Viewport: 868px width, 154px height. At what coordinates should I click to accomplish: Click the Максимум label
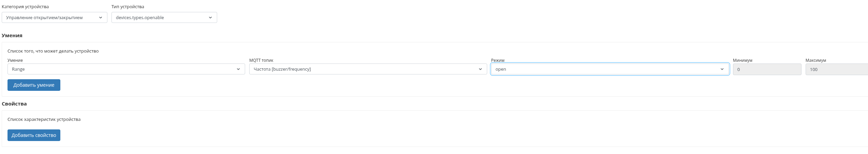click(x=815, y=60)
